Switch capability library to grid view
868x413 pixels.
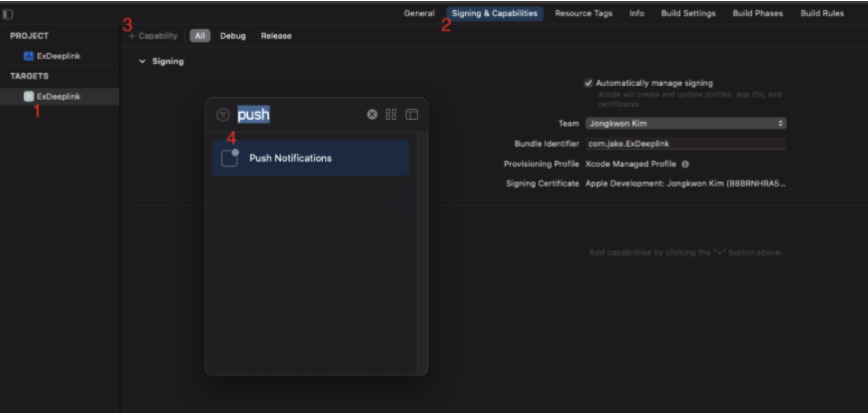point(391,114)
